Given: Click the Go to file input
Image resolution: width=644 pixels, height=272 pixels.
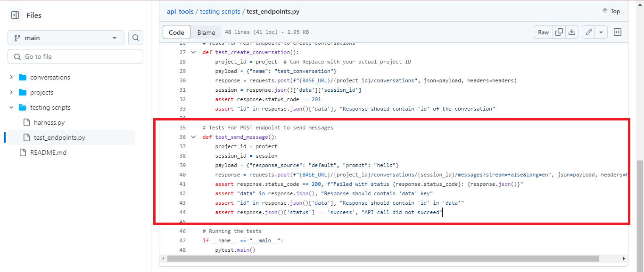Looking at the screenshot, I should tap(75, 56).
